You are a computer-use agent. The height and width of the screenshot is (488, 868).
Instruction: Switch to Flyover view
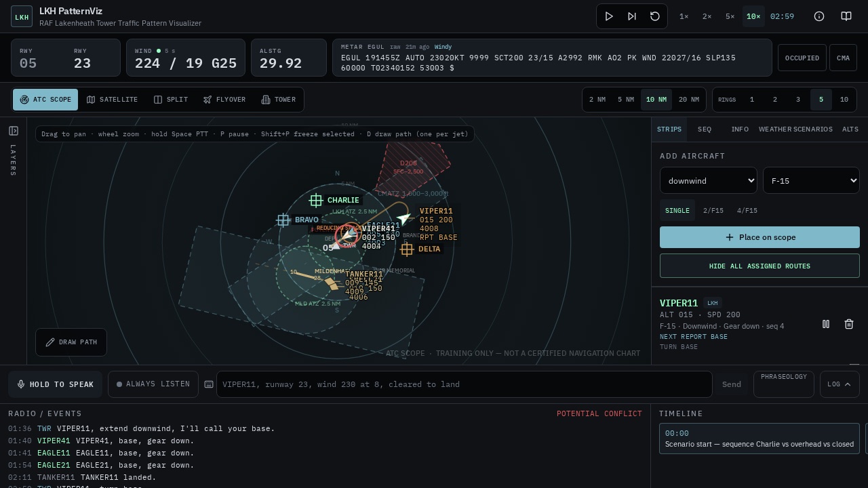coord(224,100)
